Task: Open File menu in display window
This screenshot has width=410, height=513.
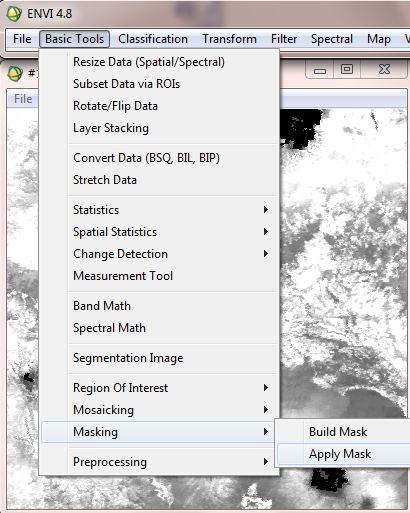Action: (x=23, y=99)
